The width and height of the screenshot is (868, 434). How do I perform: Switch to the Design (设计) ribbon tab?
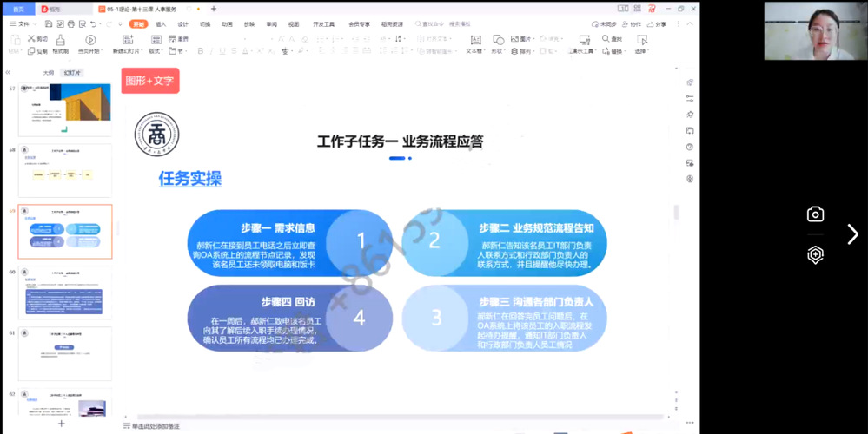(182, 24)
